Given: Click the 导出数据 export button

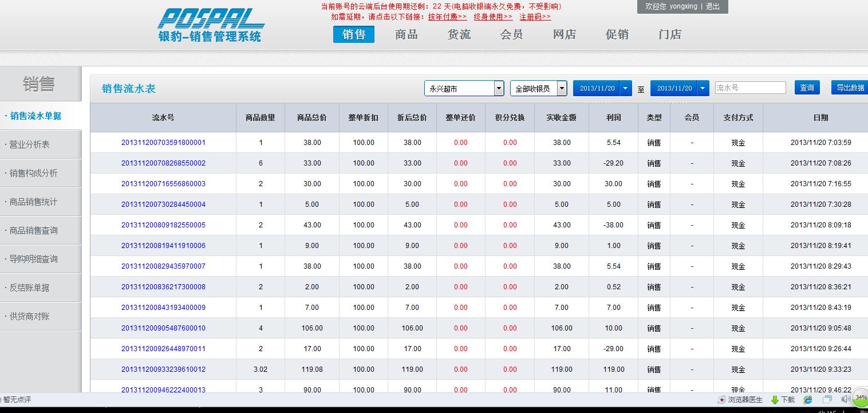Looking at the screenshot, I should pos(850,88).
